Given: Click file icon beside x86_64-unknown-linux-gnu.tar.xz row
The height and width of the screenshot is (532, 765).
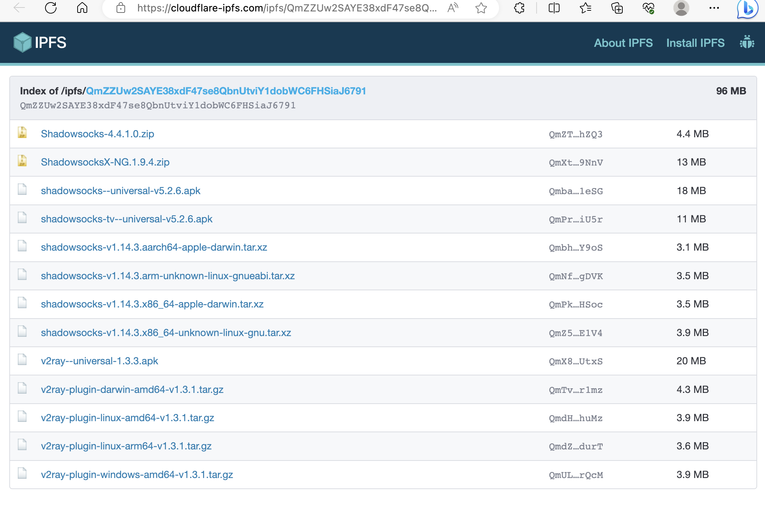Looking at the screenshot, I should pos(22,331).
